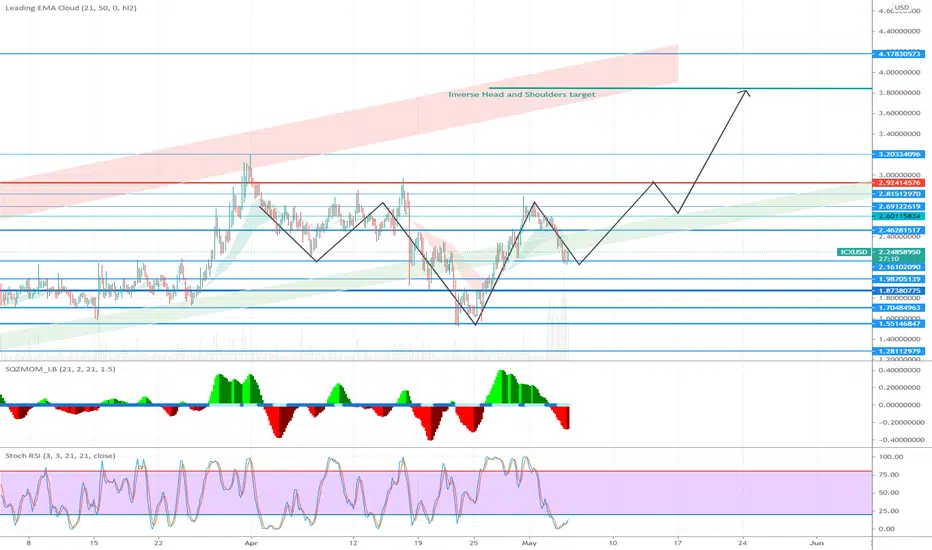
Task: Click the 25.00 Stoch RSI axis value
Action: tap(890, 511)
